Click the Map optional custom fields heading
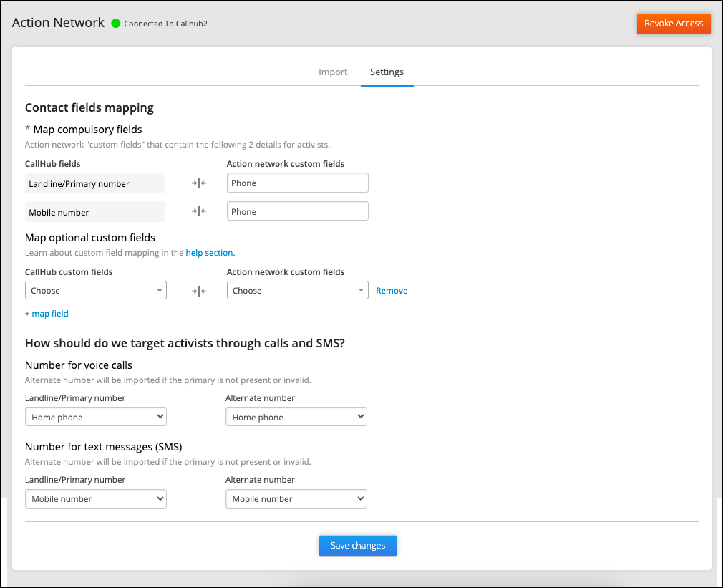This screenshot has width=723, height=588. 90,238
